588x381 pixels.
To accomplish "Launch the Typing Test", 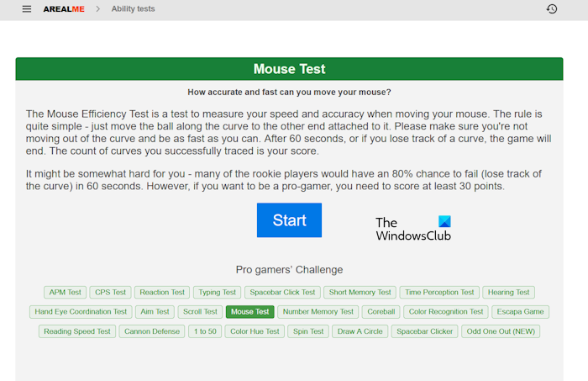I will click(x=217, y=293).
